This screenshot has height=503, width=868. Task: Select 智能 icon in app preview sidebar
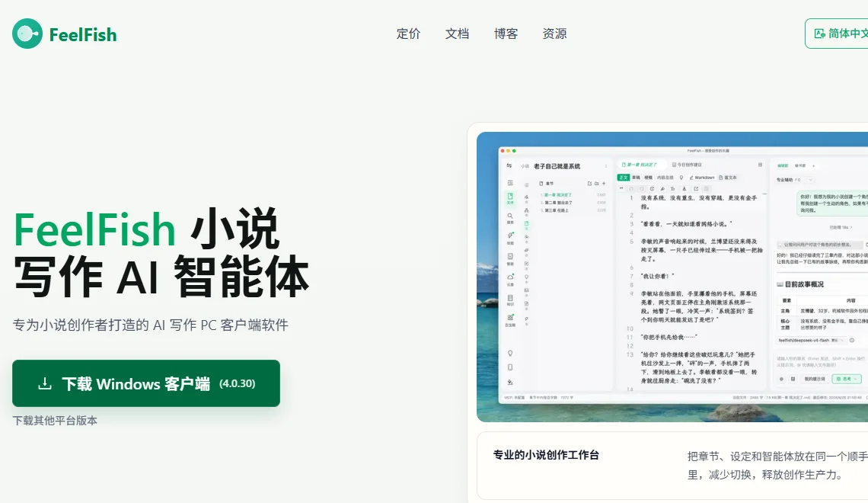[510, 258]
